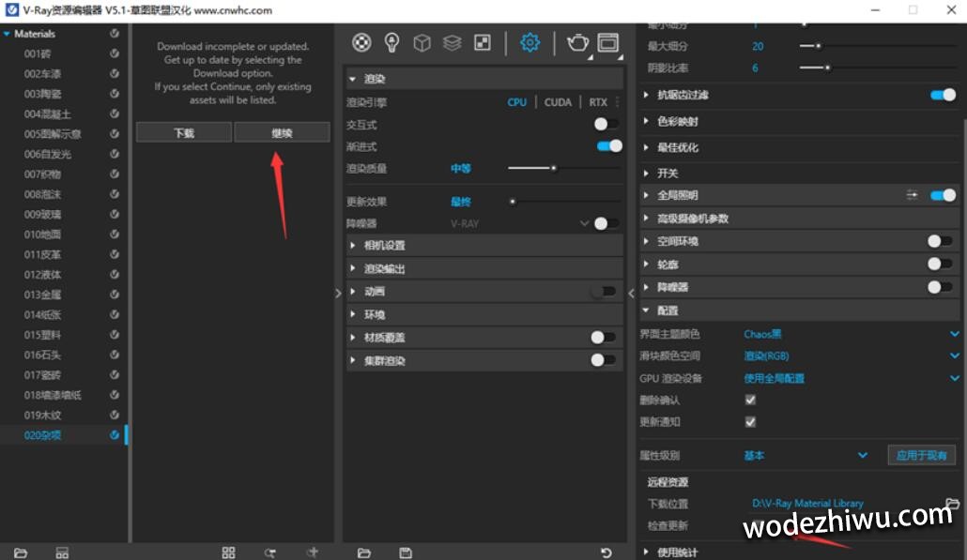The width and height of the screenshot is (967, 560).
Task: Expand the 色彩映射 section
Action: (x=646, y=121)
